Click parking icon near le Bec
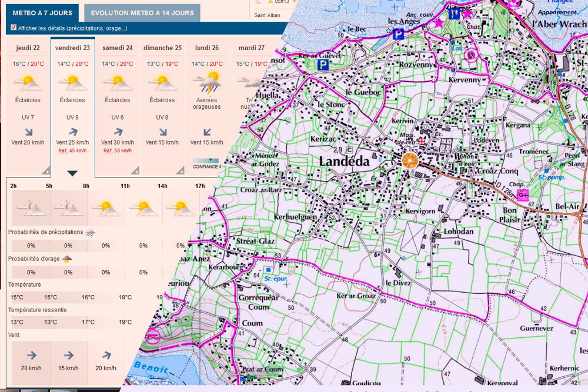The width and height of the screenshot is (588, 392). click(398, 35)
